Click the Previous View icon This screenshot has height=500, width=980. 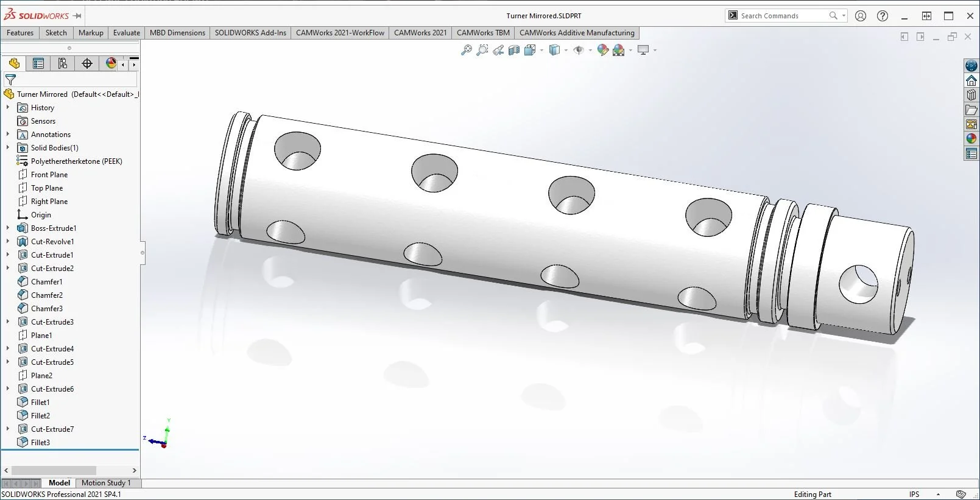tap(498, 50)
